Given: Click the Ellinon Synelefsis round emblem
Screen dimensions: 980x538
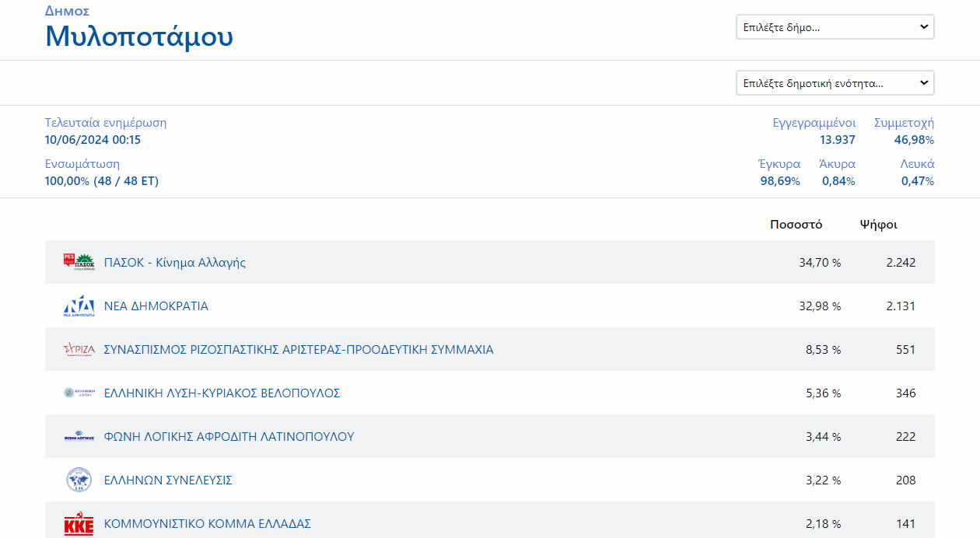Looking at the screenshot, I should point(79,480).
